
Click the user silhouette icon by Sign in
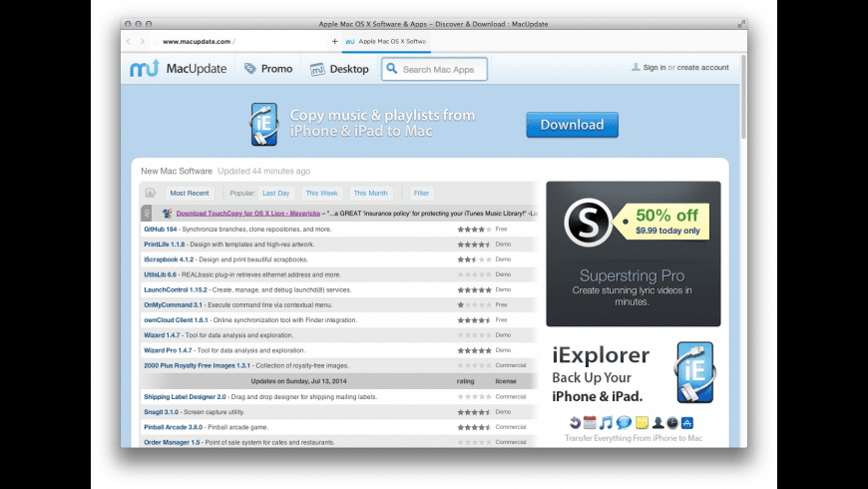coord(636,67)
